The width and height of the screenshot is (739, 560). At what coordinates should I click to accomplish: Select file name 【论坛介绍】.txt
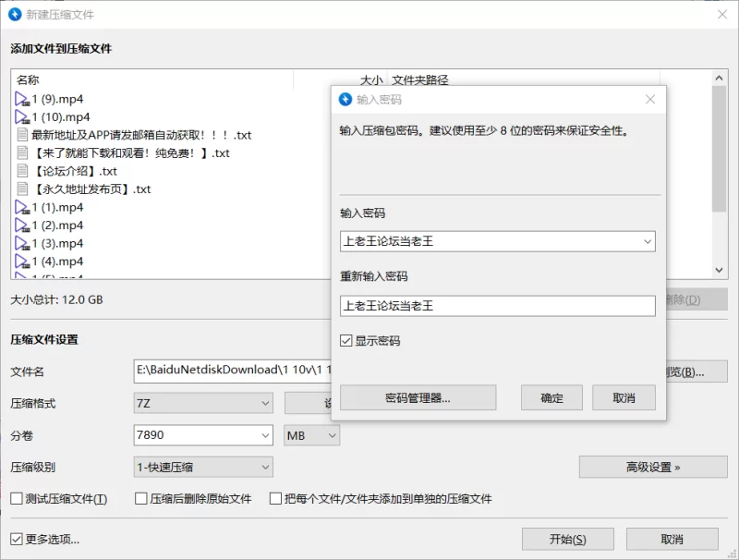tap(74, 171)
